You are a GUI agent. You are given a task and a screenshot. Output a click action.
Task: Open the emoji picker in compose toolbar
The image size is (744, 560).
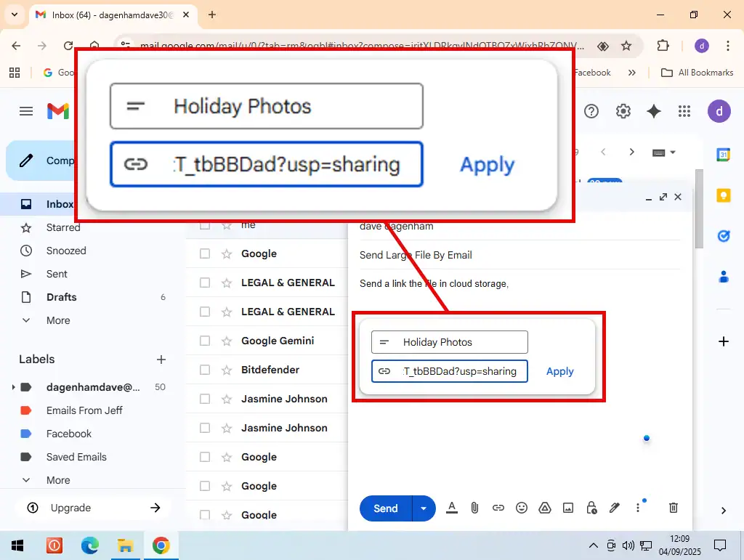tap(521, 508)
